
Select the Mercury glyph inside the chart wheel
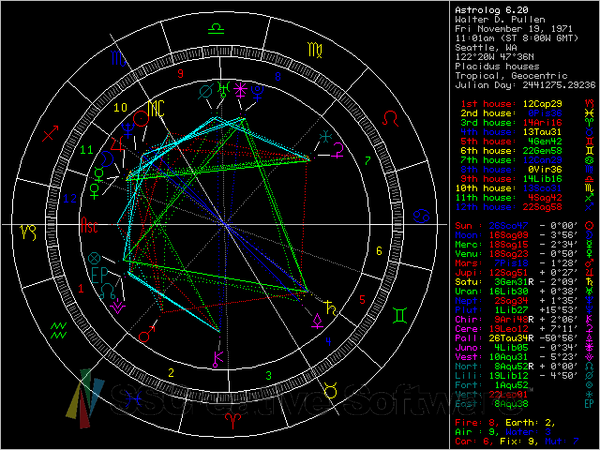tap(99, 174)
